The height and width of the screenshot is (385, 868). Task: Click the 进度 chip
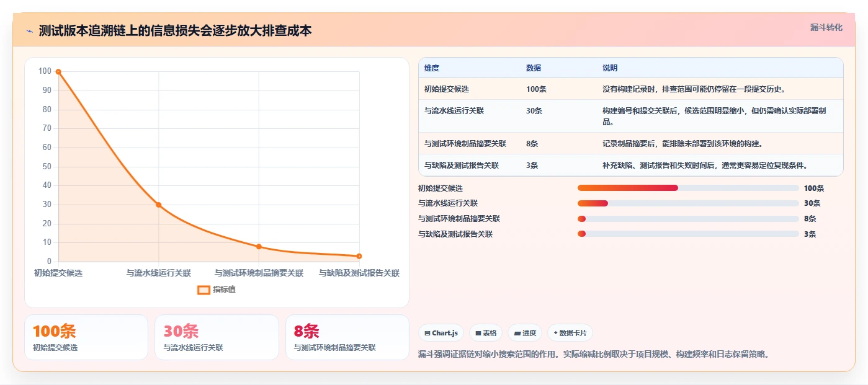(x=525, y=333)
